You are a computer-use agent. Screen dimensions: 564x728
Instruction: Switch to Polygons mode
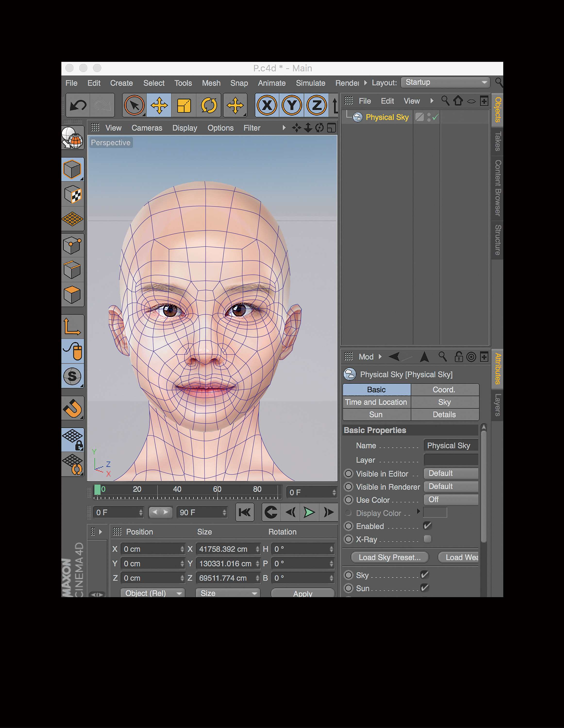click(72, 295)
